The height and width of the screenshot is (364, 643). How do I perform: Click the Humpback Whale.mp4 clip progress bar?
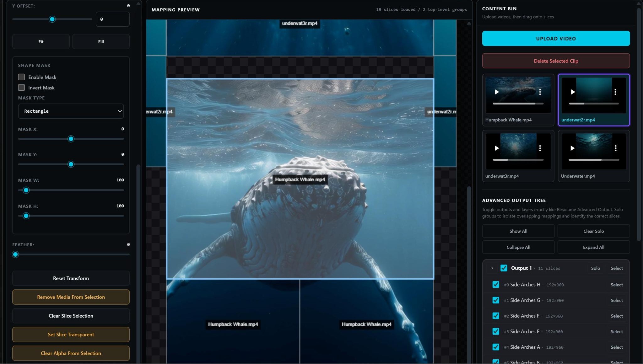click(x=518, y=104)
